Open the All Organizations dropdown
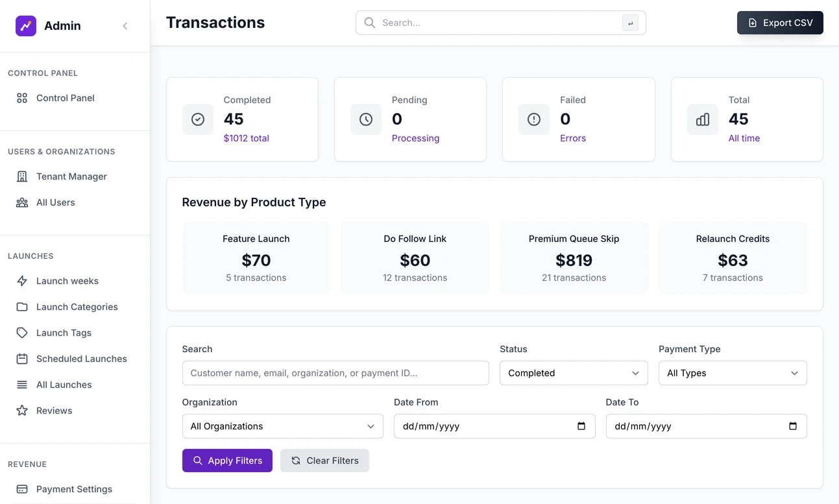Screen dimensions: 839x504 (x=283, y=426)
